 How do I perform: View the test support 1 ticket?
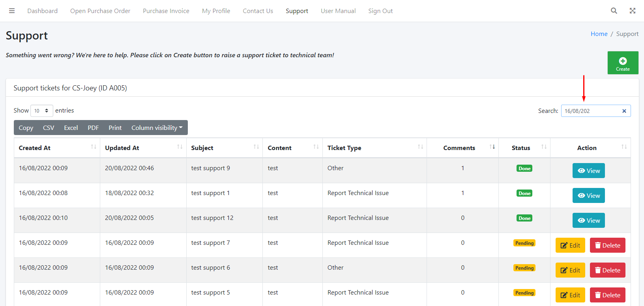click(588, 195)
